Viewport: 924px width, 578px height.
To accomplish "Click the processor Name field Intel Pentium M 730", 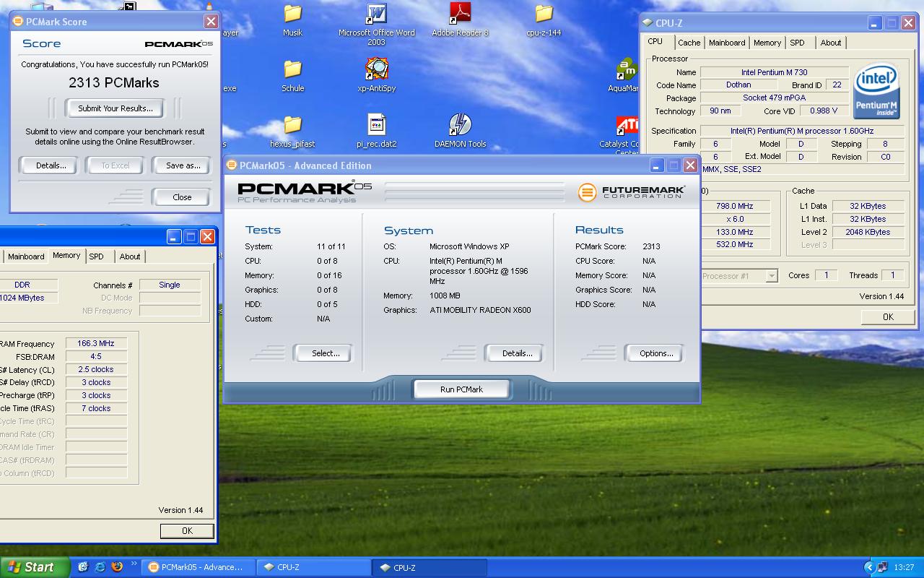I will (775, 72).
